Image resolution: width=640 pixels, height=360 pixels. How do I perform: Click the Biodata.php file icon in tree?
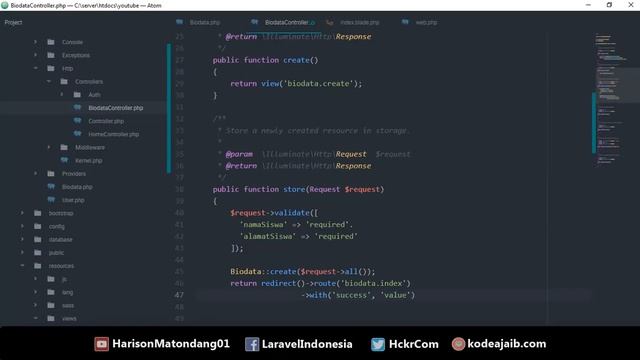pyautogui.click(x=51, y=187)
